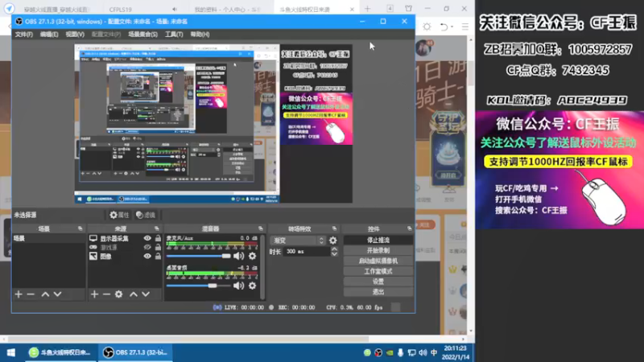644x362 pixels.
Task: Open a new browser tab with the plus button
Action: [367, 9]
